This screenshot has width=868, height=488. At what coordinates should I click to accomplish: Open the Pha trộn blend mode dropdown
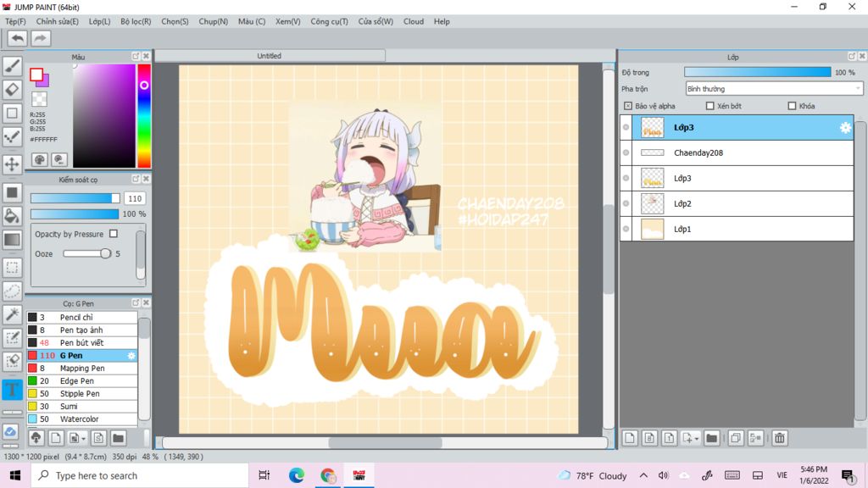774,88
